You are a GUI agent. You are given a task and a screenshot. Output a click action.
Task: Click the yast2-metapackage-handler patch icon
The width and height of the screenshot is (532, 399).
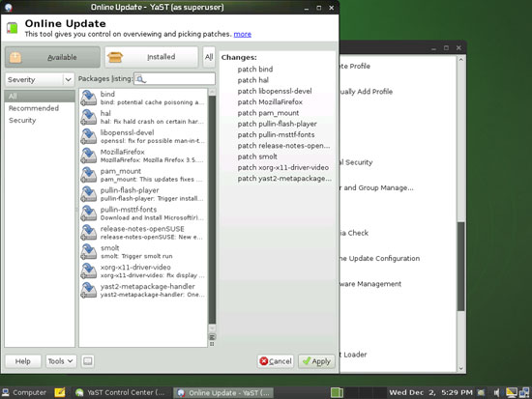pyautogui.click(x=89, y=291)
